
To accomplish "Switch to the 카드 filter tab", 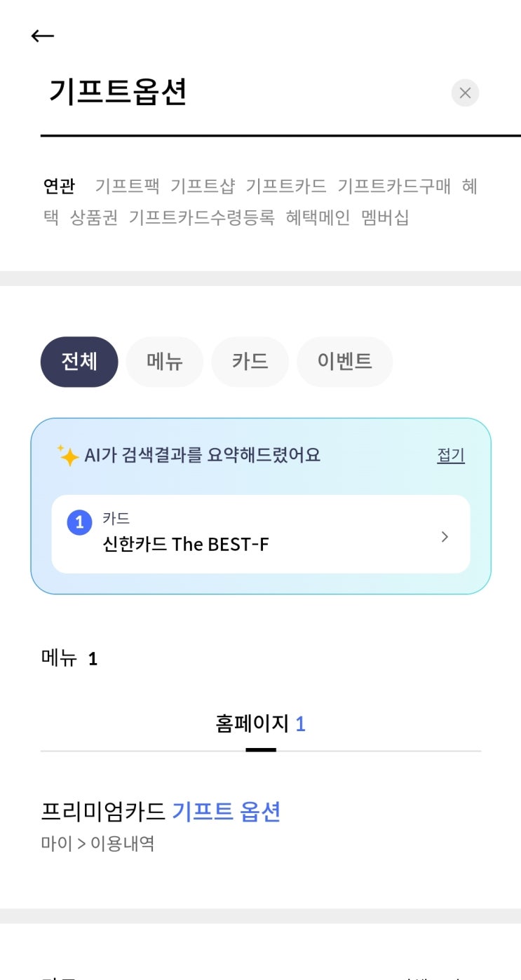I will pyautogui.click(x=250, y=362).
